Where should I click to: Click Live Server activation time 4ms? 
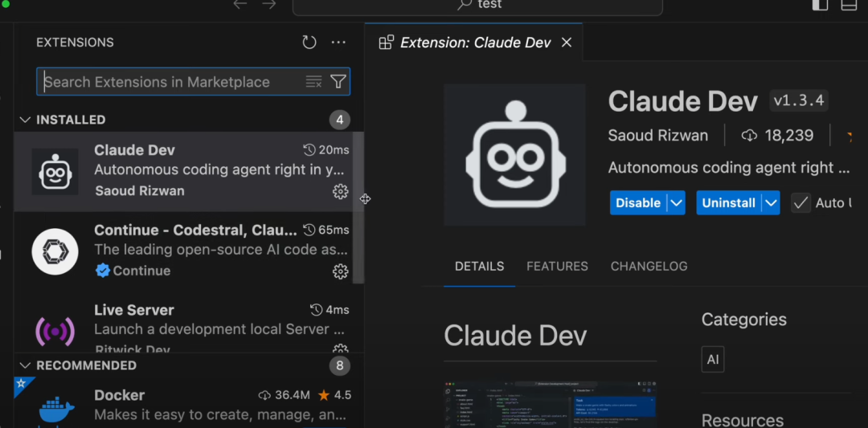point(330,310)
